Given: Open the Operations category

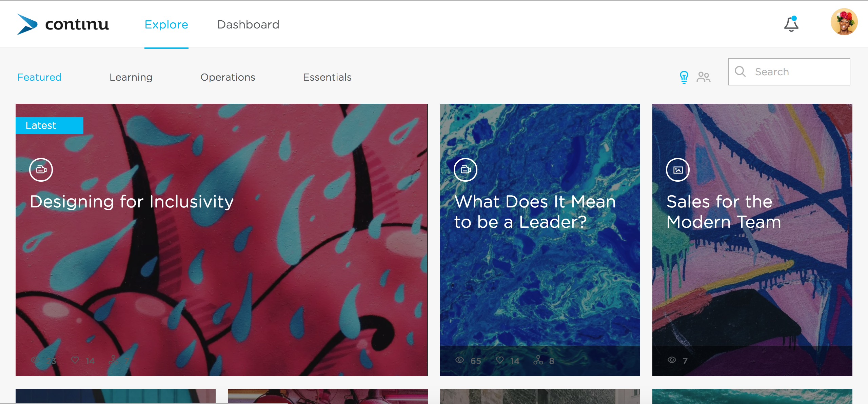Looking at the screenshot, I should pos(228,77).
